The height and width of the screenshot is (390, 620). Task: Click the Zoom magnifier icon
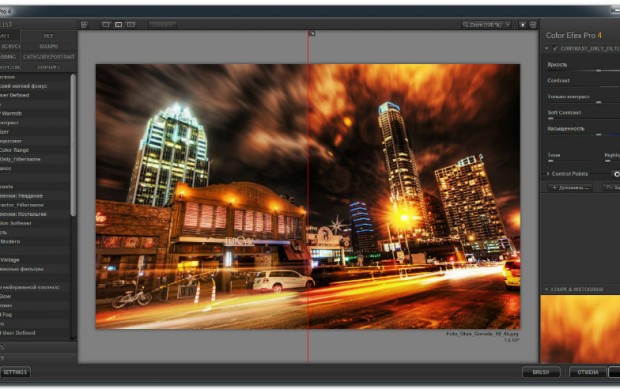465,25
